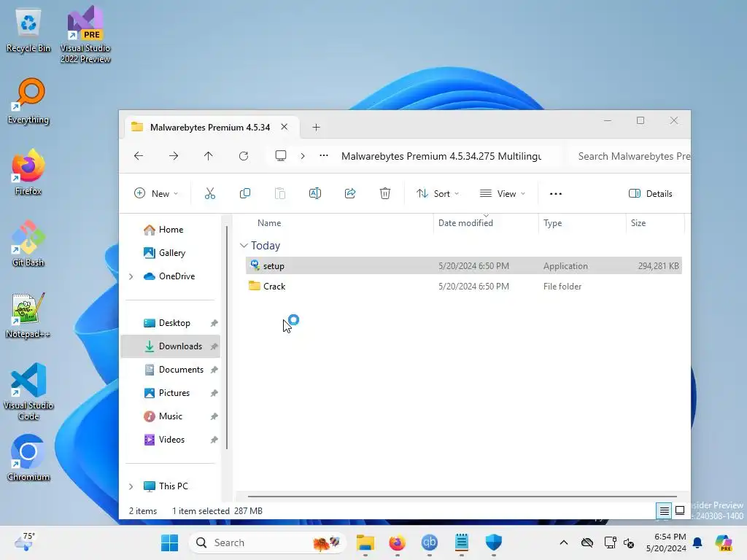
Task: Open File Explorer from the taskbar
Action: (365, 542)
